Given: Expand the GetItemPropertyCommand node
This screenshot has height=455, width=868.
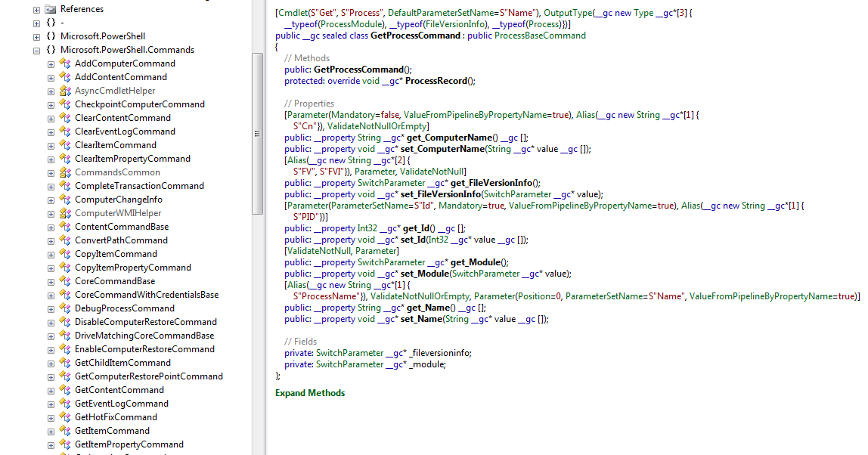Looking at the screenshot, I should click(x=51, y=445).
